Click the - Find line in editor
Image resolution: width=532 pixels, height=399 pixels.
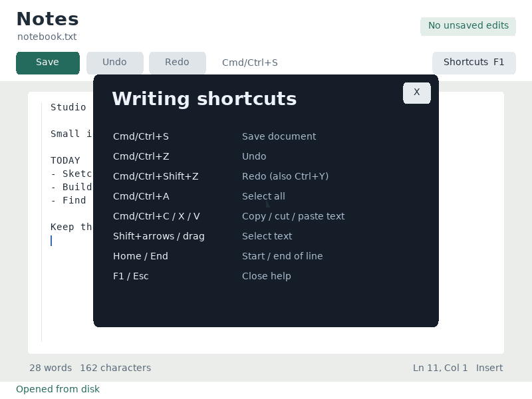[68, 200]
